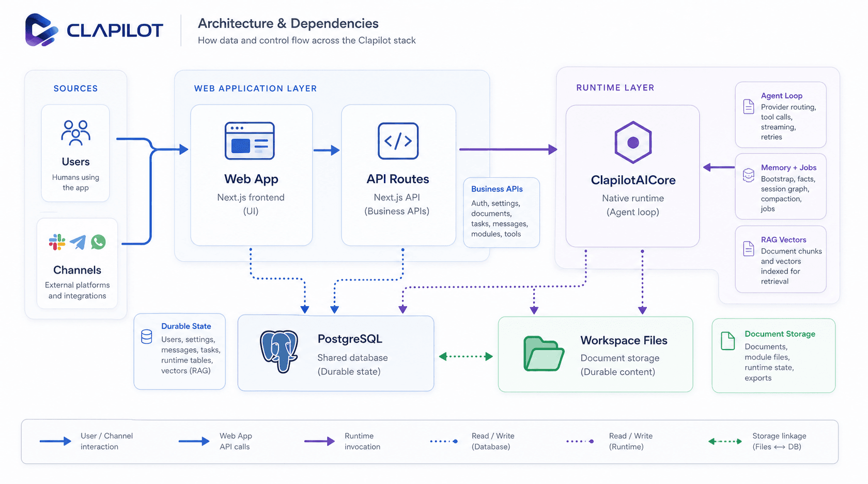Click the Document Storage heading
Screen dimensions: 868x484
click(780, 334)
